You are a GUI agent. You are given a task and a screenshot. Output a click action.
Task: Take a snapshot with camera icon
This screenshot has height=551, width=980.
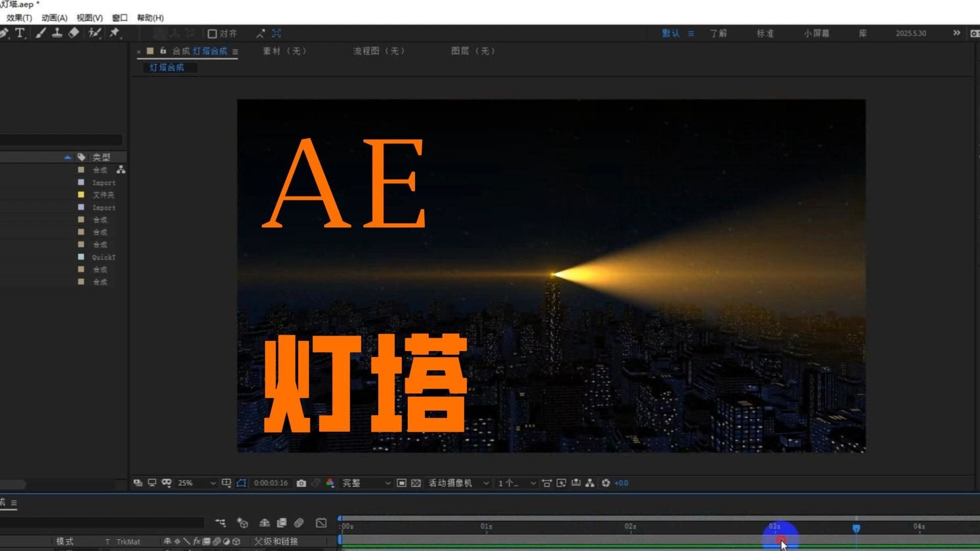pyautogui.click(x=301, y=483)
